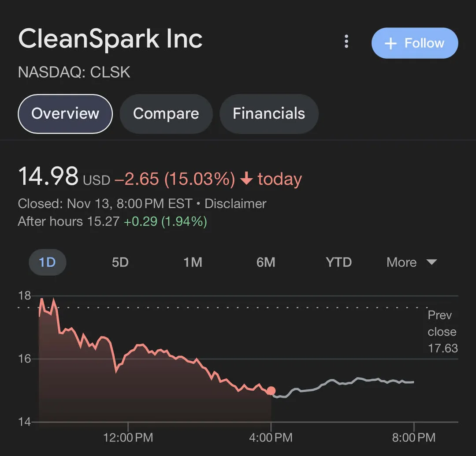
Task: Select the 1D time range
Action: click(47, 262)
